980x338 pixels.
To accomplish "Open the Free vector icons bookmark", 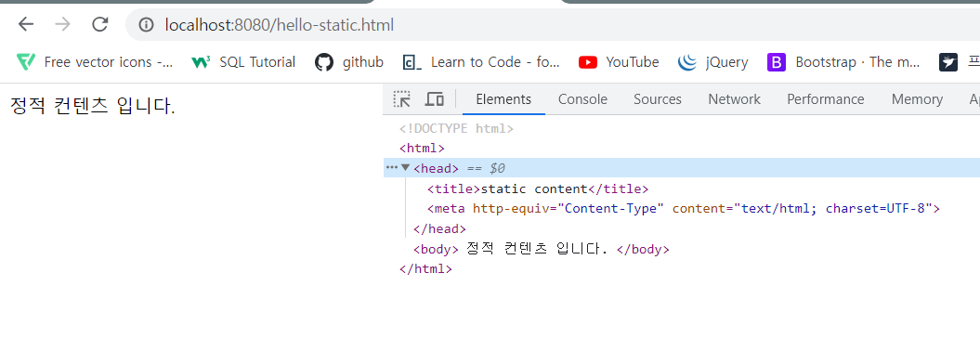I will [x=95, y=62].
